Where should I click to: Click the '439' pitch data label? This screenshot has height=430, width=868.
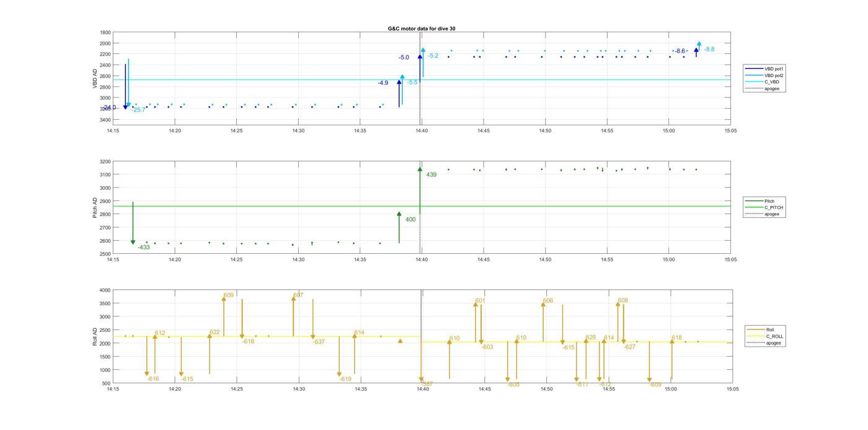[431, 175]
